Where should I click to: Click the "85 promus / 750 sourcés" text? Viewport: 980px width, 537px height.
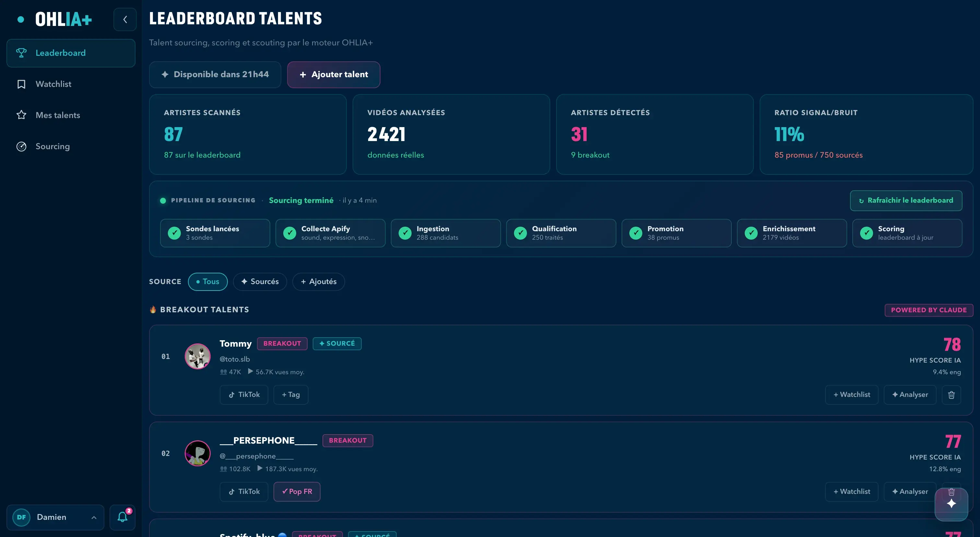pyautogui.click(x=818, y=155)
